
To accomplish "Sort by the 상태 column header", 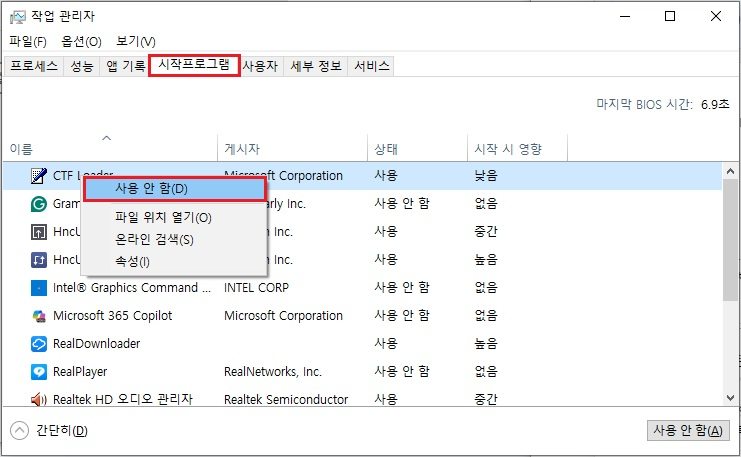I will pos(417,149).
